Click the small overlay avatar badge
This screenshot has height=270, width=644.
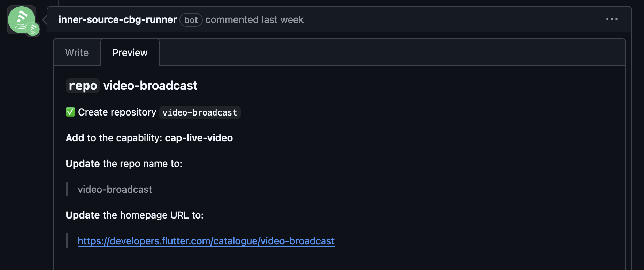[33, 30]
